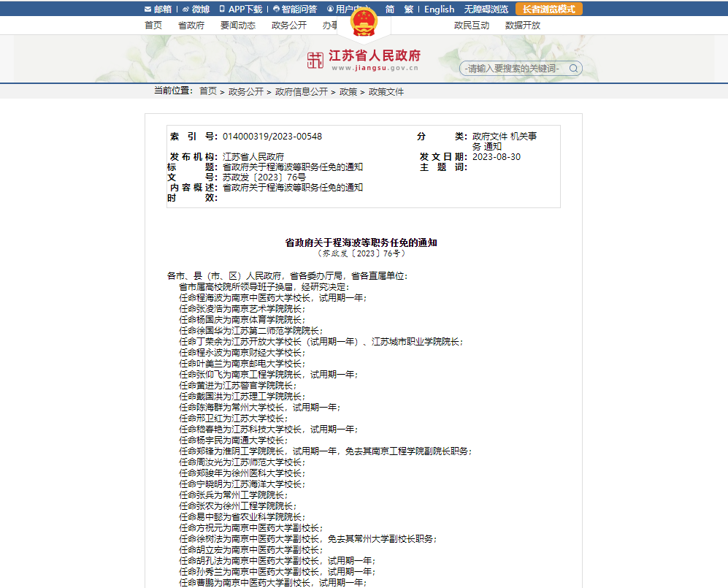Open the APP下载 download link
Screen dimensions: 728x588
(x=241, y=9)
